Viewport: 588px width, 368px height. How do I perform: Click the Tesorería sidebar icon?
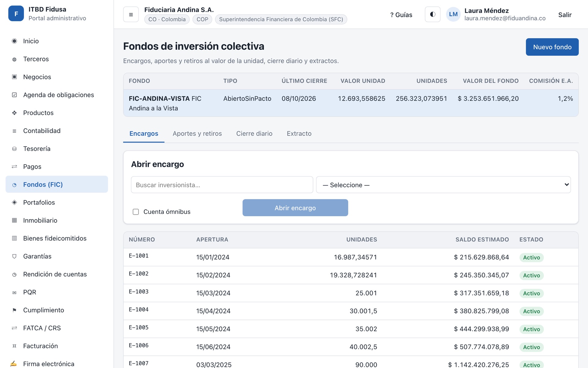(14, 149)
